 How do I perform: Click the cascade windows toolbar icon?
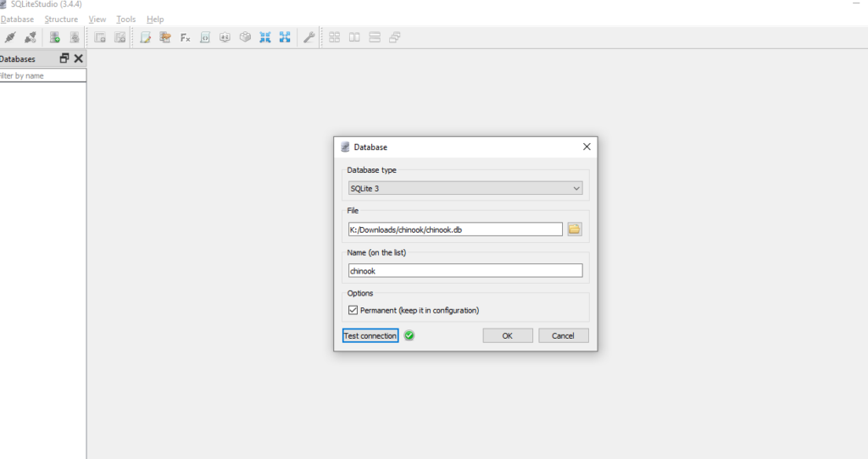[x=395, y=37]
